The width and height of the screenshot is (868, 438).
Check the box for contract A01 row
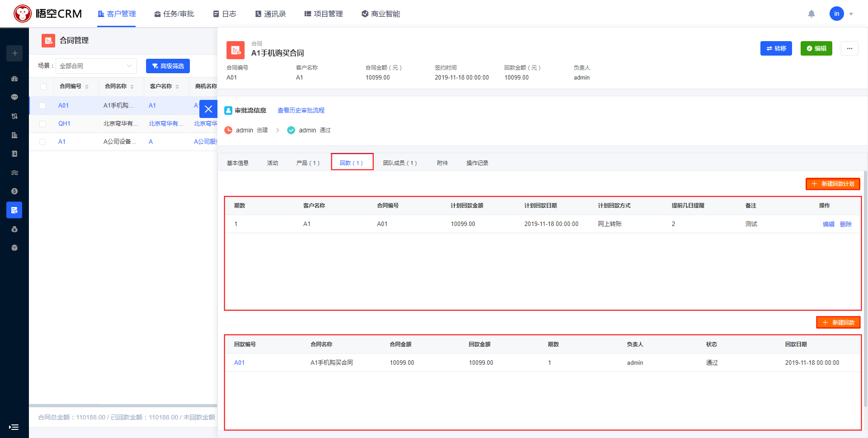(42, 106)
